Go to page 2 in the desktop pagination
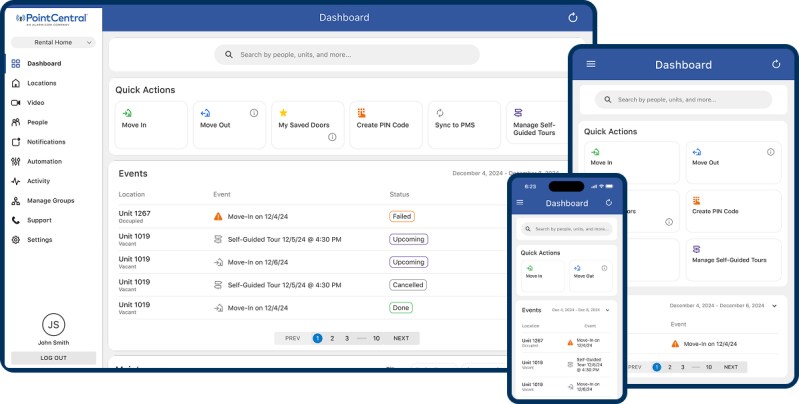 point(332,338)
